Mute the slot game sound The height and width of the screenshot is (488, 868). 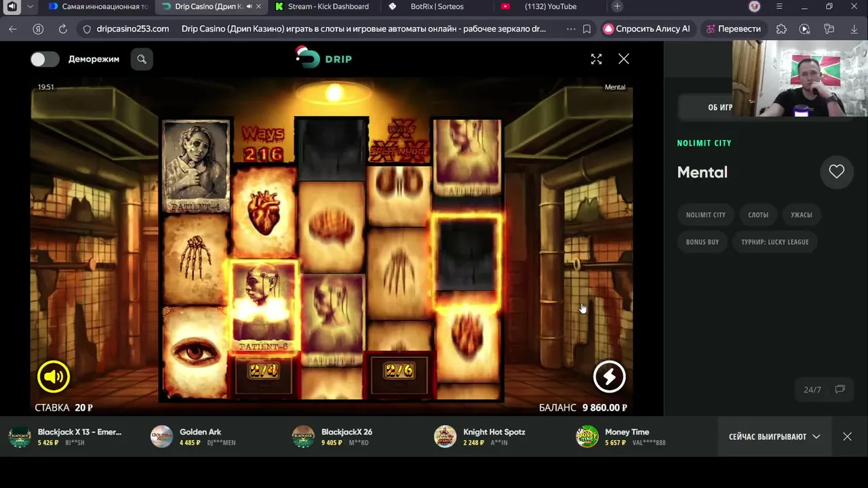pos(54,377)
